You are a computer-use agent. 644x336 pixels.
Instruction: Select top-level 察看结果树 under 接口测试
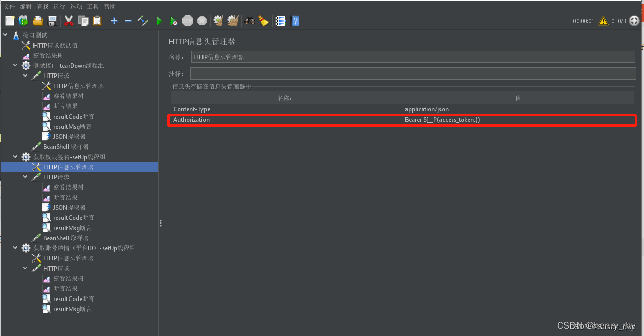[x=48, y=55]
